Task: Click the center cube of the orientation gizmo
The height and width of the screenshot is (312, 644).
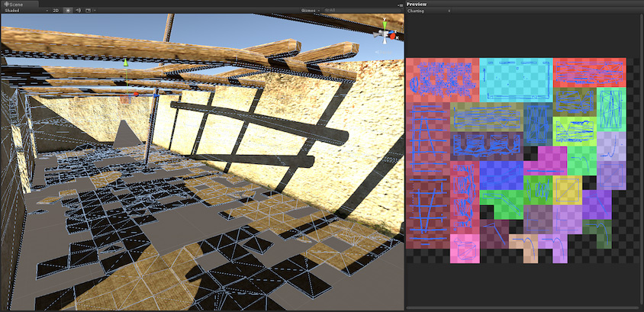Action: tap(385, 35)
